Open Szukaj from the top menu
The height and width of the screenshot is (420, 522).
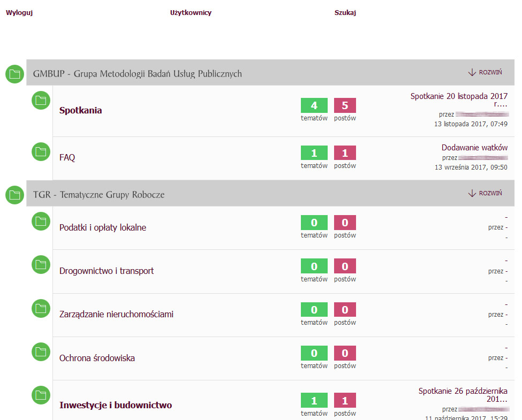point(345,13)
